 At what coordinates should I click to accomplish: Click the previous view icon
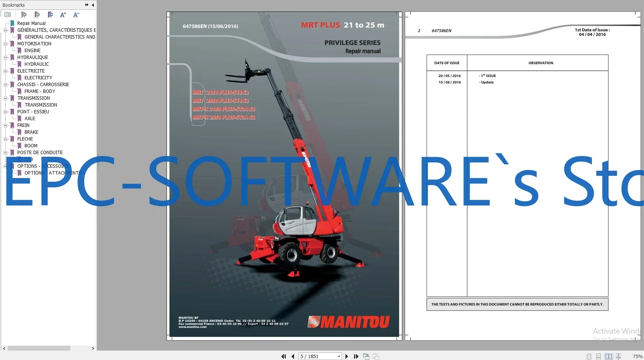click(366, 356)
